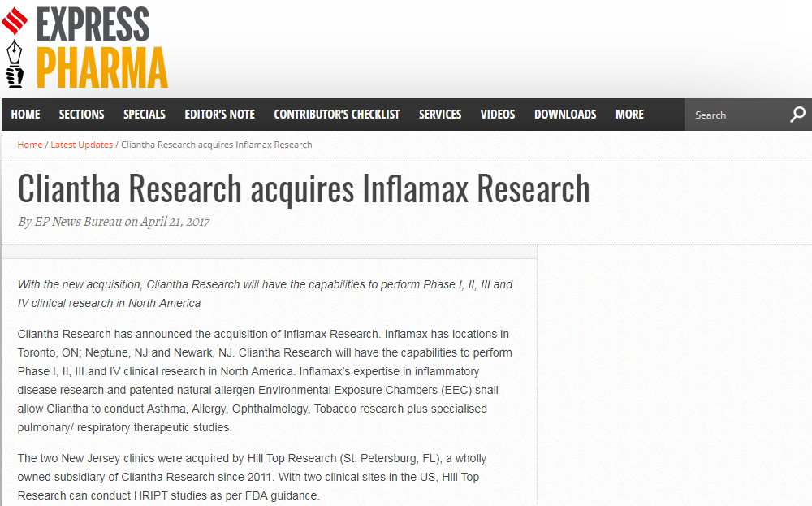Click the italic article summary paragraph
Image resolution: width=812 pixels, height=506 pixels.
tap(265, 293)
